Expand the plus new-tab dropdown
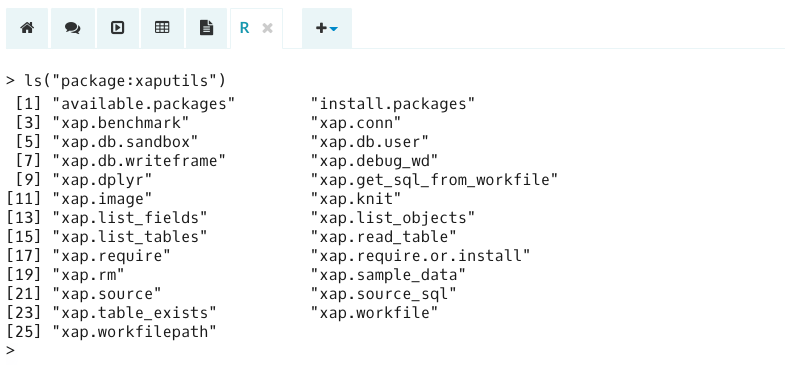 click(326, 28)
